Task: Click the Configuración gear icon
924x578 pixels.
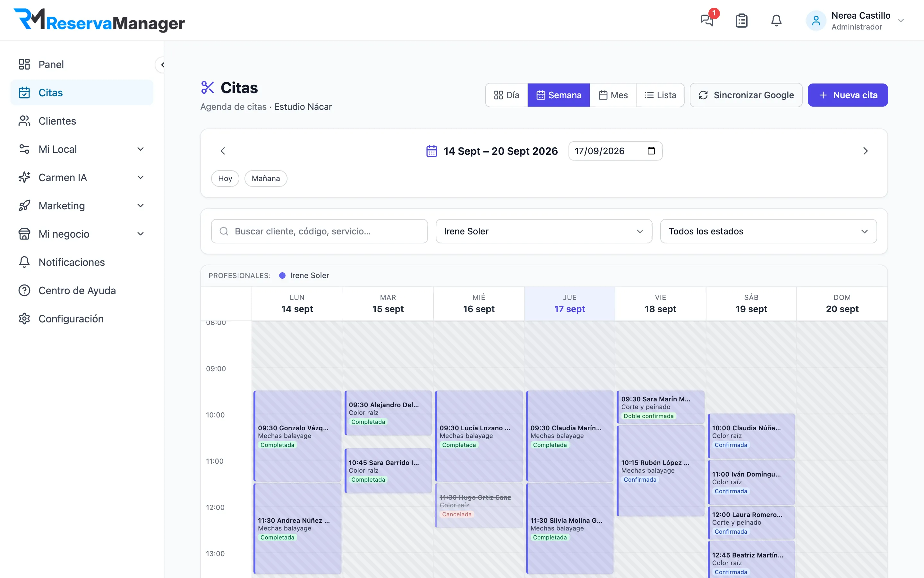Action: tap(24, 319)
